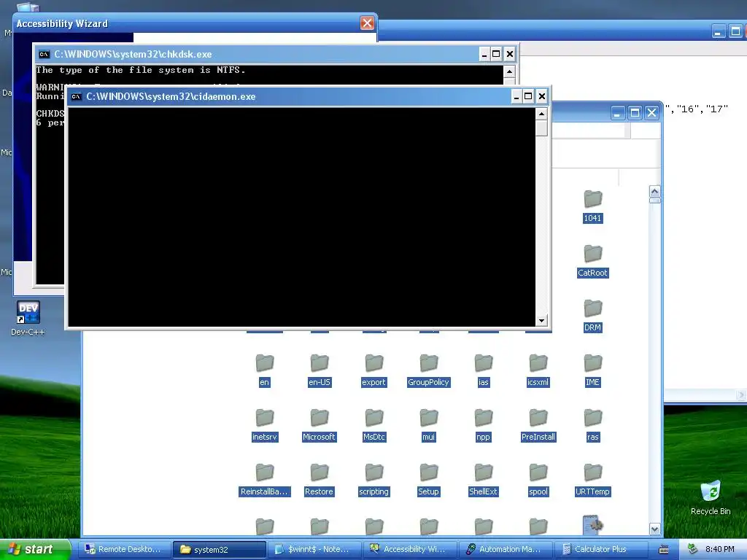Click the ras folder
Screen dimensions: 747x560
(x=592, y=426)
